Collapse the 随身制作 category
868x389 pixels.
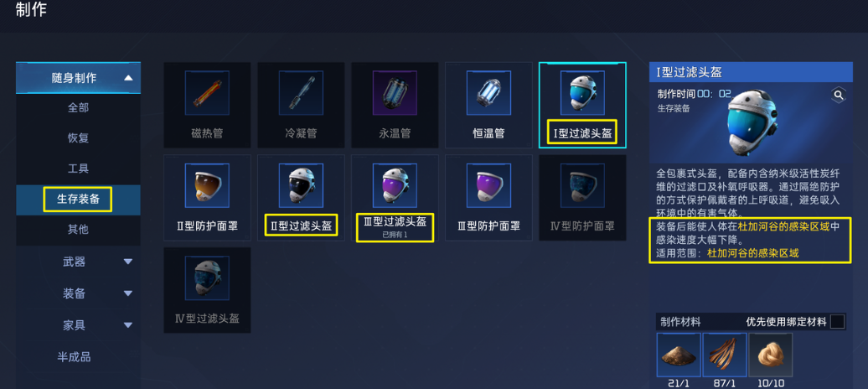click(128, 78)
